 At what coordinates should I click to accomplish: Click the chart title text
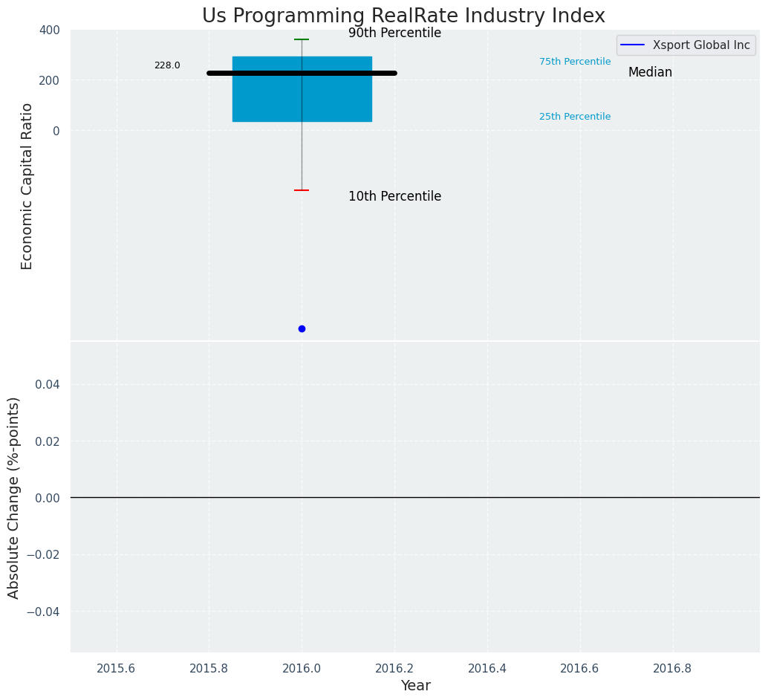tap(403, 16)
